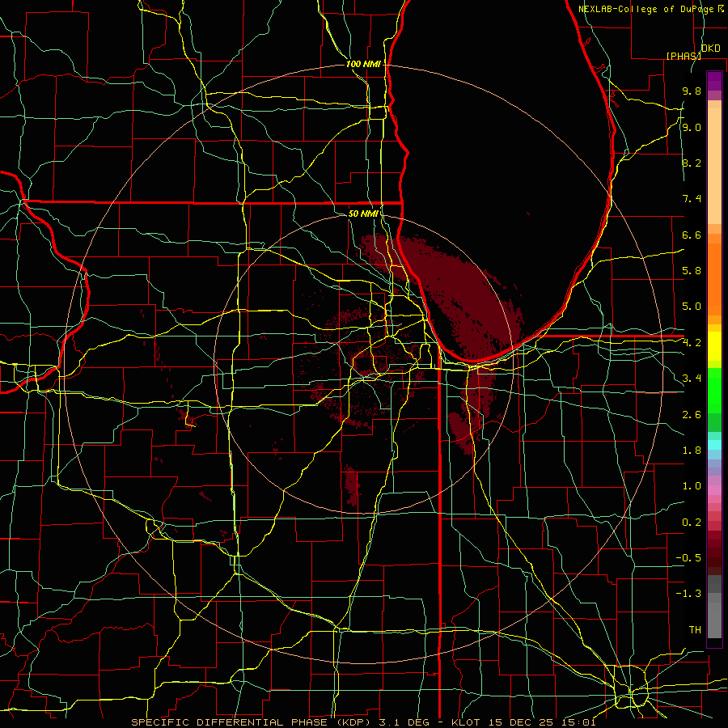Click the 6.6 scale label
Screen dimensions: 728x728
(692, 235)
